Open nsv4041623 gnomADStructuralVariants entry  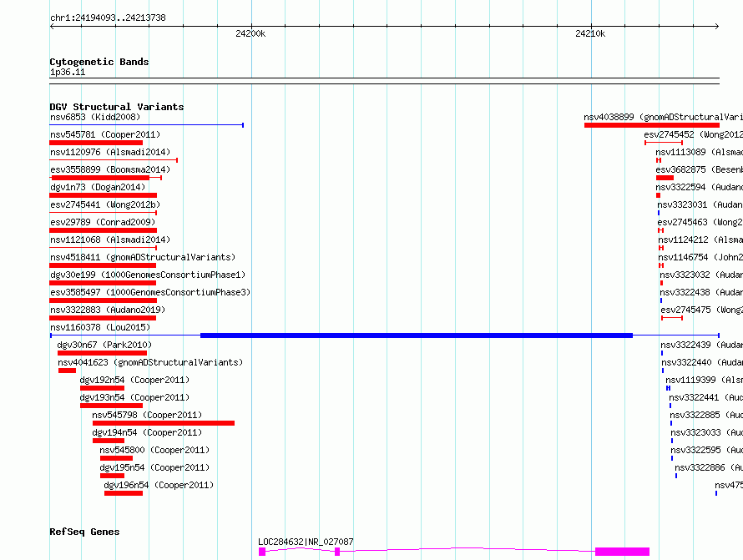[x=150, y=362]
